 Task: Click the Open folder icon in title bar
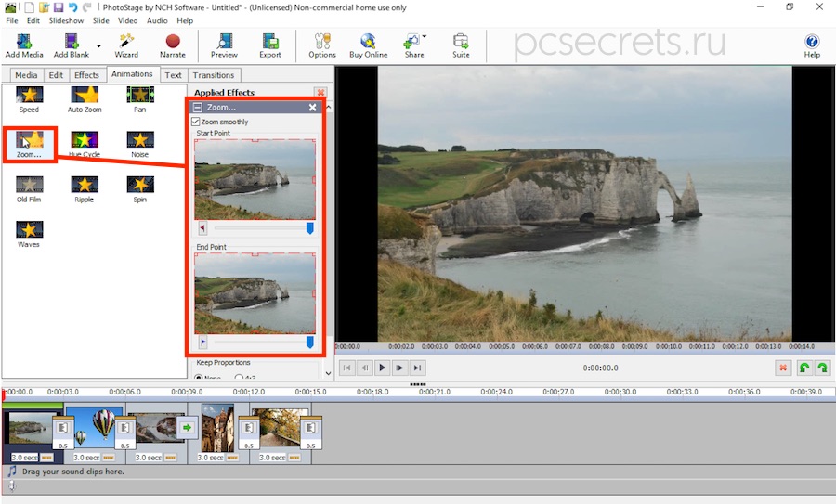44,7
